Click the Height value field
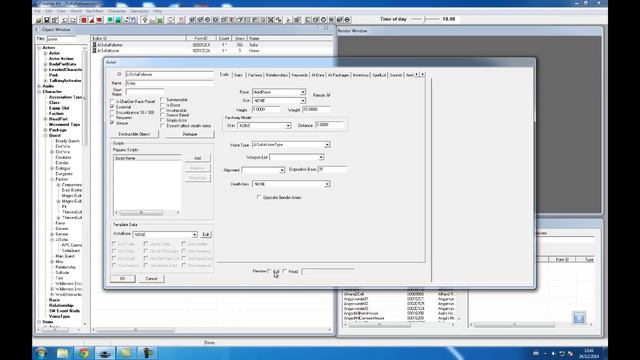The height and width of the screenshot is (360, 640). click(266, 109)
